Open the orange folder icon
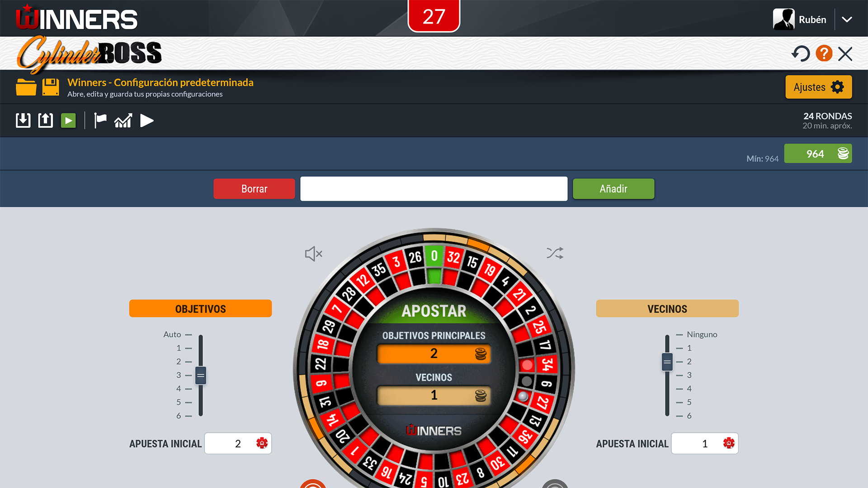The image size is (868, 488). 26,87
